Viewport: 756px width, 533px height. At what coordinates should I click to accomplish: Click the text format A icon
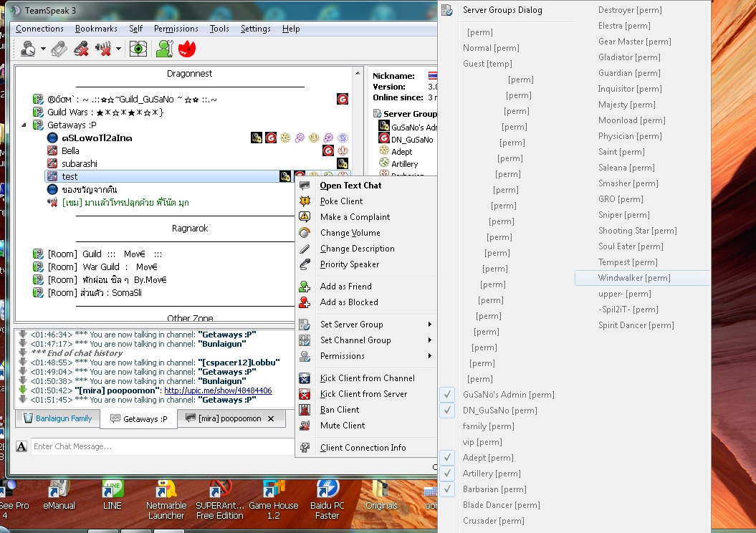point(21,446)
